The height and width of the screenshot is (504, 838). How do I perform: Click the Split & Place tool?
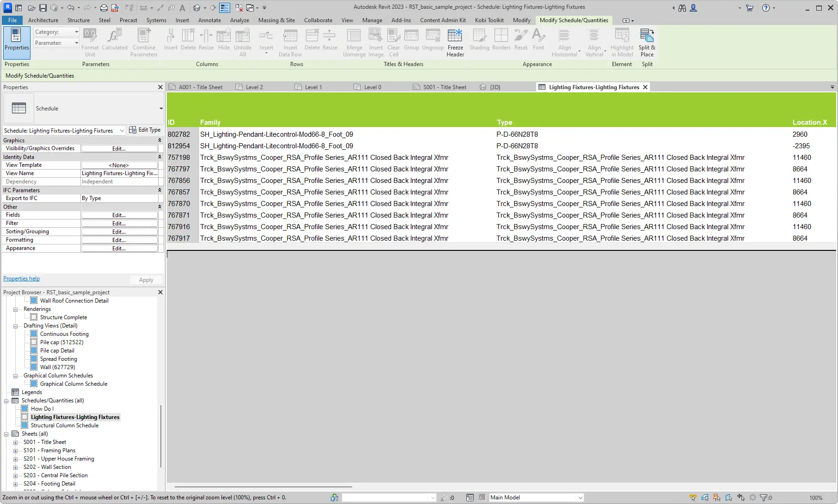point(647,42)
